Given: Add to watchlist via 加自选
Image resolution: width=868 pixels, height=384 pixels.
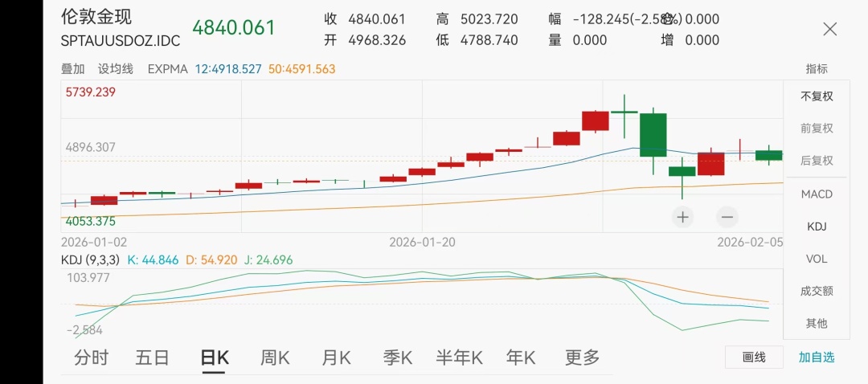Looking at the screenshot, I should tap(817, 357).
